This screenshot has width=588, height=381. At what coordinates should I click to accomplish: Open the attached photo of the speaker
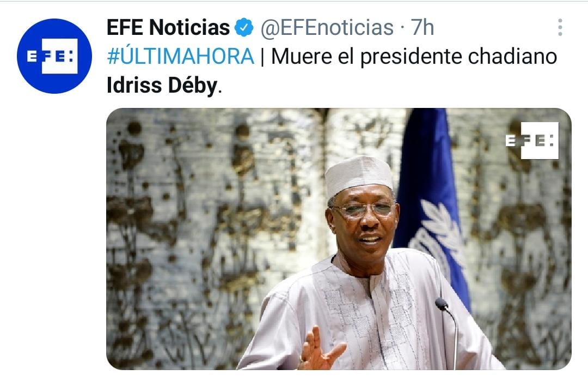(339, 239)
